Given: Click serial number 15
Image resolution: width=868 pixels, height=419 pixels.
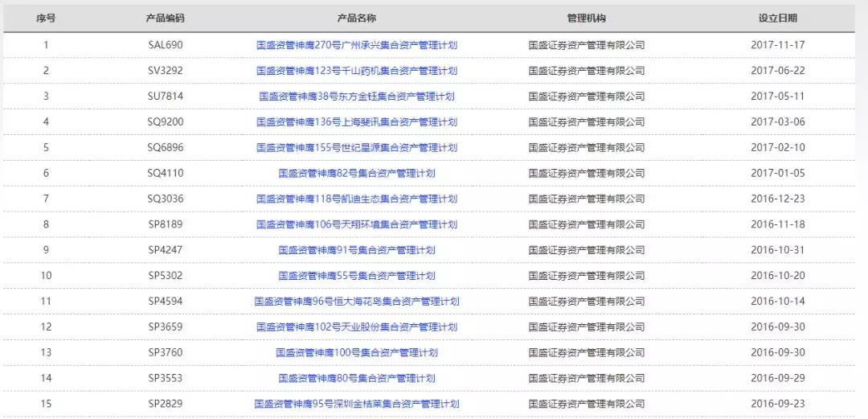Looking at the screenshot, I should tap(46, 404).
